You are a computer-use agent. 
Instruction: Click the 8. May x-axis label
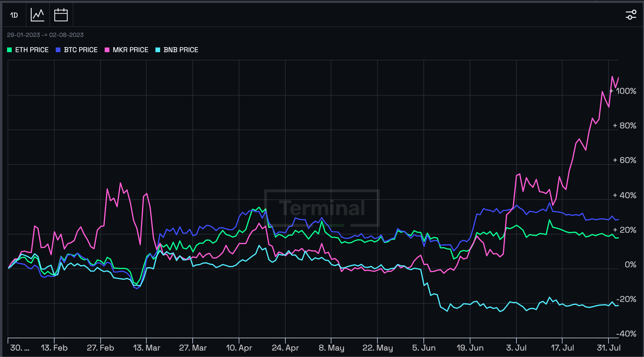(331, 348)
